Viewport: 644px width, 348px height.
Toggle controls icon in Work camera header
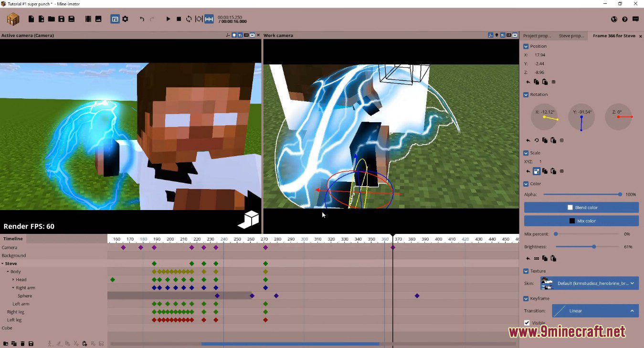pos(491,35)
